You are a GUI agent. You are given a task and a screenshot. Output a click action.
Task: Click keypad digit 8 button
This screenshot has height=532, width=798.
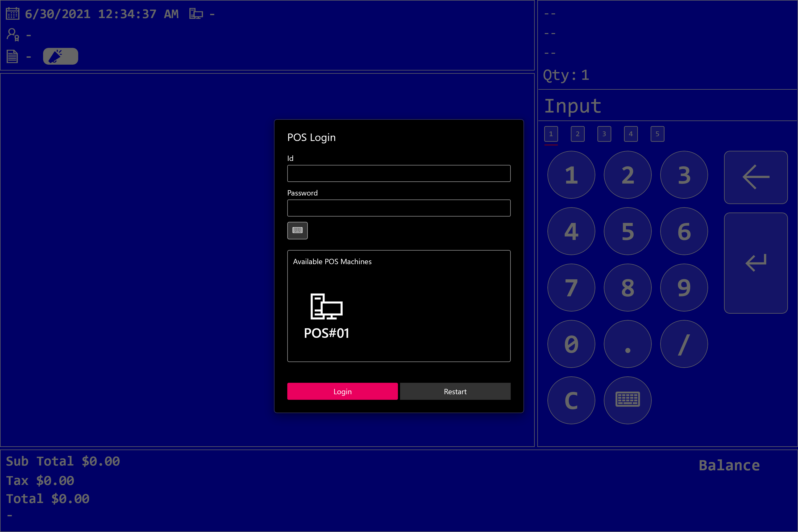pyautogui.click(x=628, y=288)
